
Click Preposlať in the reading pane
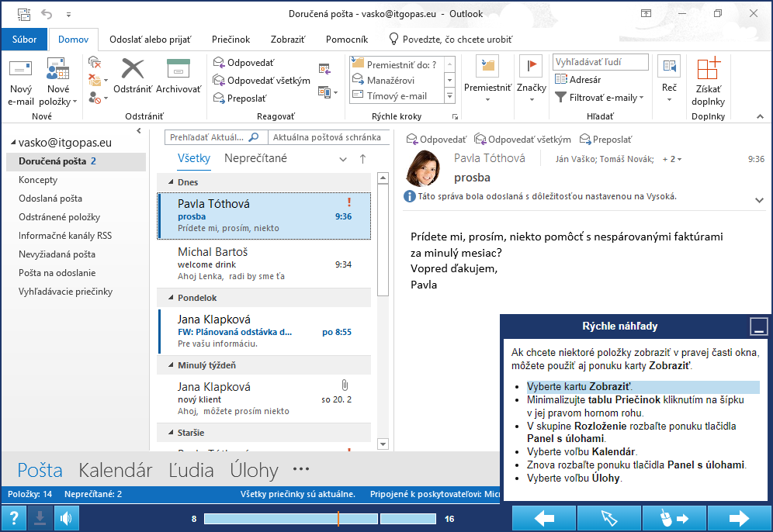pyautogui.click(x=605, y=140)
